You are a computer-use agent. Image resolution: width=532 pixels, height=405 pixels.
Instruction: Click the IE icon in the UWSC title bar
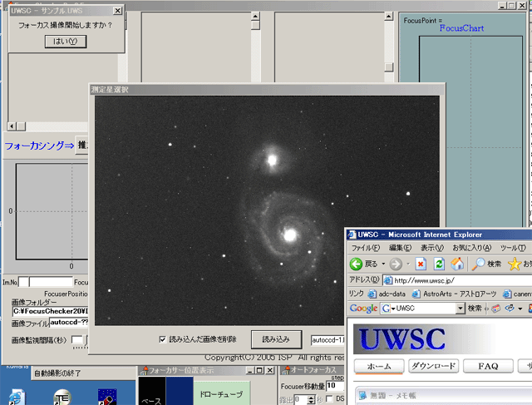[x=352, y=235]
